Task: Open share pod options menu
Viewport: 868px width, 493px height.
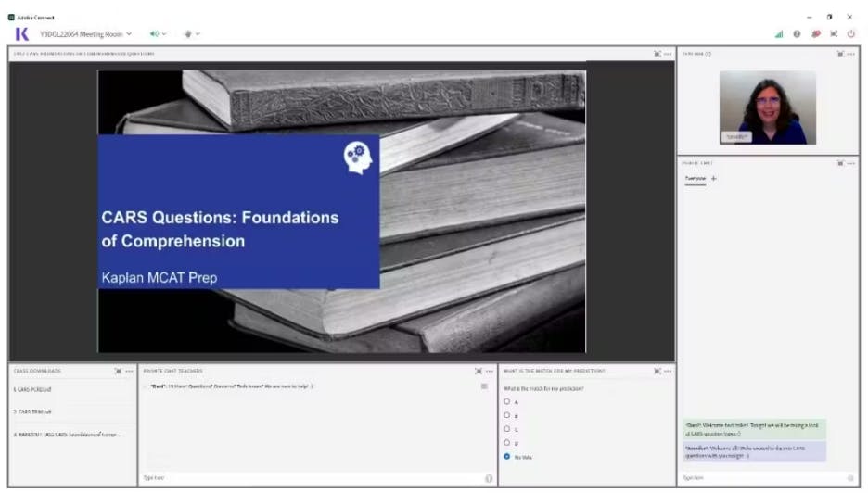Action: click(668, 54)
